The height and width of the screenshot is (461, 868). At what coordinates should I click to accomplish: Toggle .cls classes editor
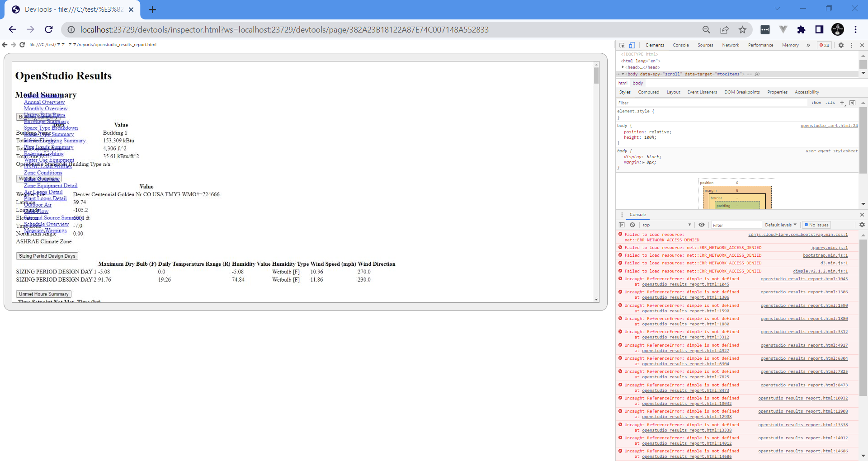pos(830,103)
